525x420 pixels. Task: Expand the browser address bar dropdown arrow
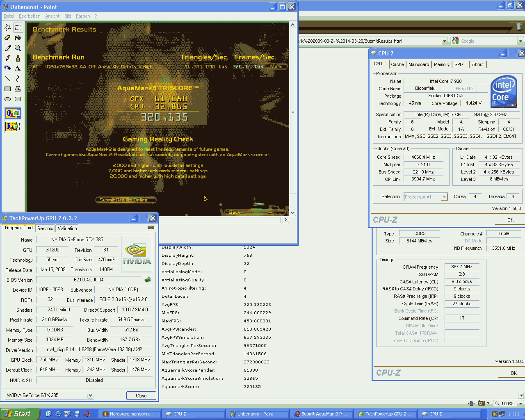(444, 41)
